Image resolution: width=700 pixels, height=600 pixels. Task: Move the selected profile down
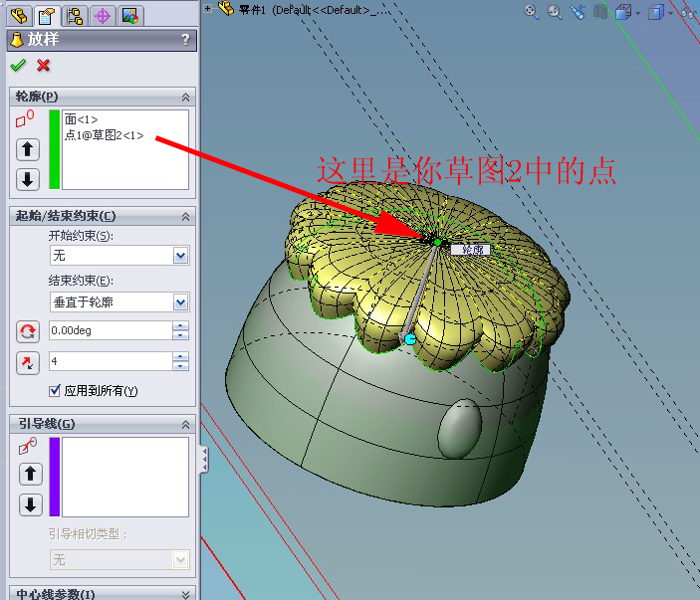[28, 179]
